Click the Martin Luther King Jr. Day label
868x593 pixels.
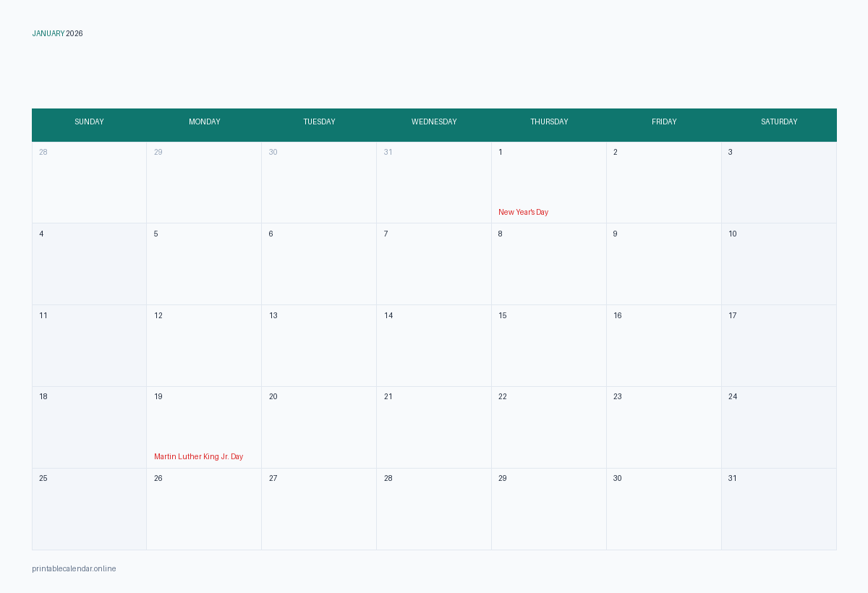[199, 456]
